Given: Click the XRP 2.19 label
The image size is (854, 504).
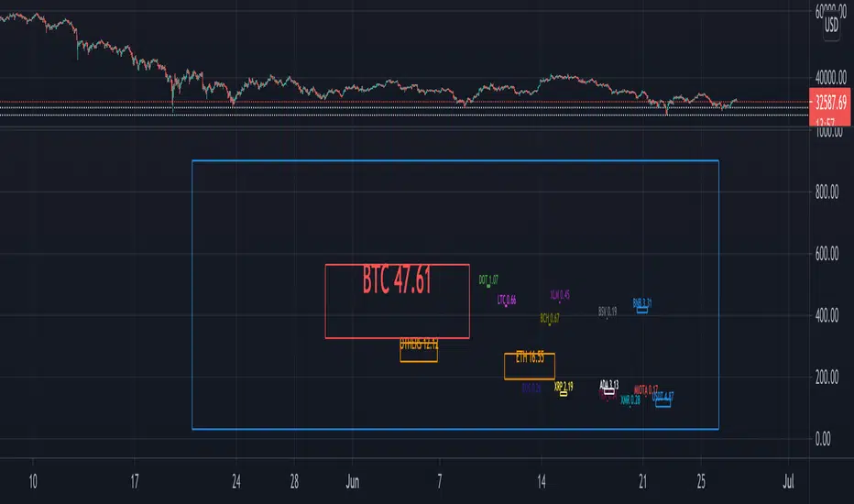Looking at the screenshot, I should tap(564, 387).
